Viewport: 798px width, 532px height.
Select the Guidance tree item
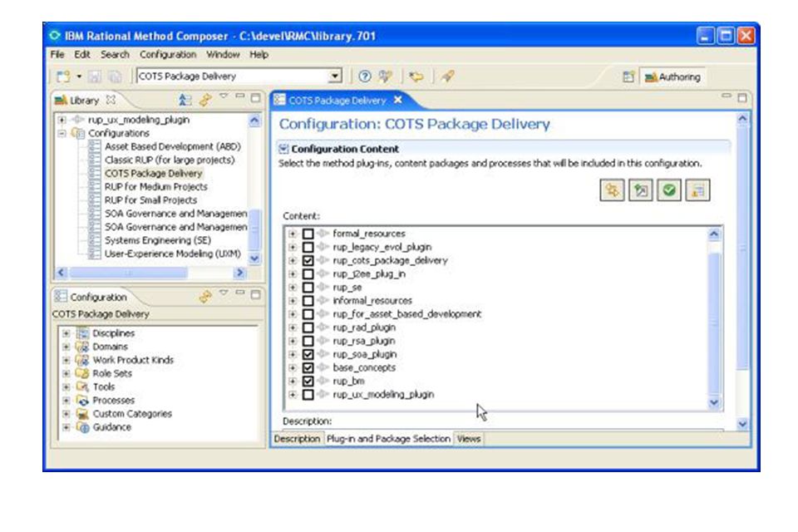coord(111,427)
